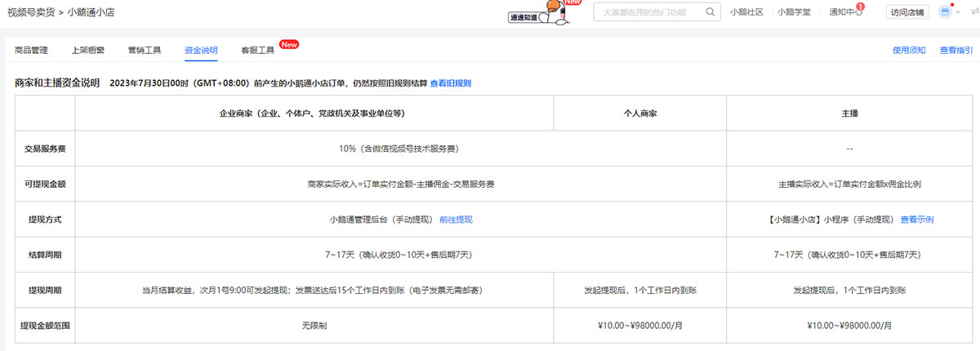Click the red notification badge on 通知中心
This screenshot has width=980, height=351.
point(860,7)
